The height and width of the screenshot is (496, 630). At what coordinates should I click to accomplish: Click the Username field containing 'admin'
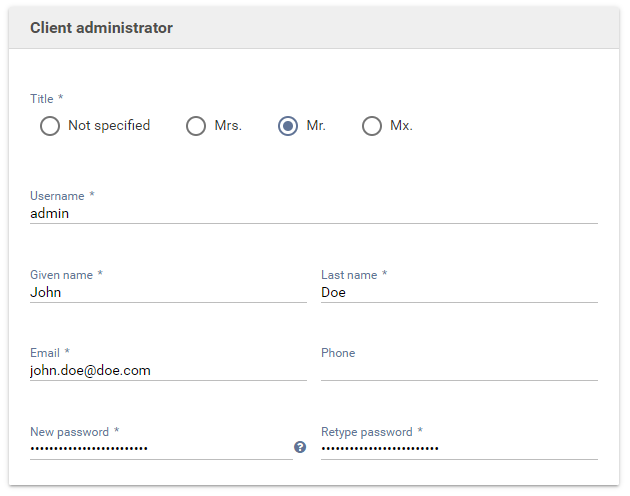click(x=313, y=213)
